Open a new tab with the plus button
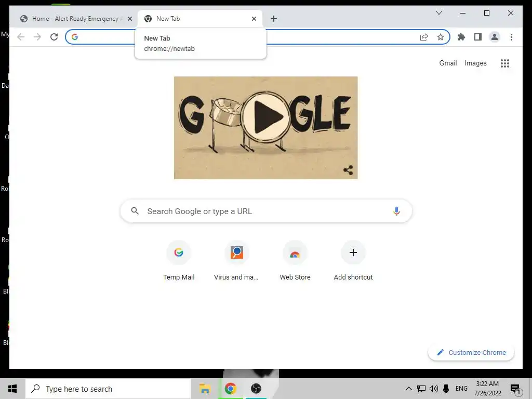 pos(274,19)
